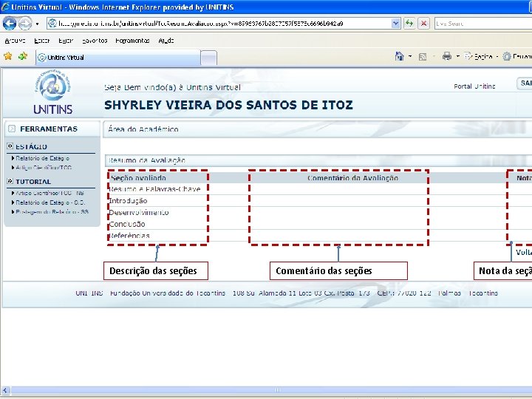The height and width of the screenshot is (399, 532).
Task: Open the Ferramentas menu
Action: click(x=132, y=41)
